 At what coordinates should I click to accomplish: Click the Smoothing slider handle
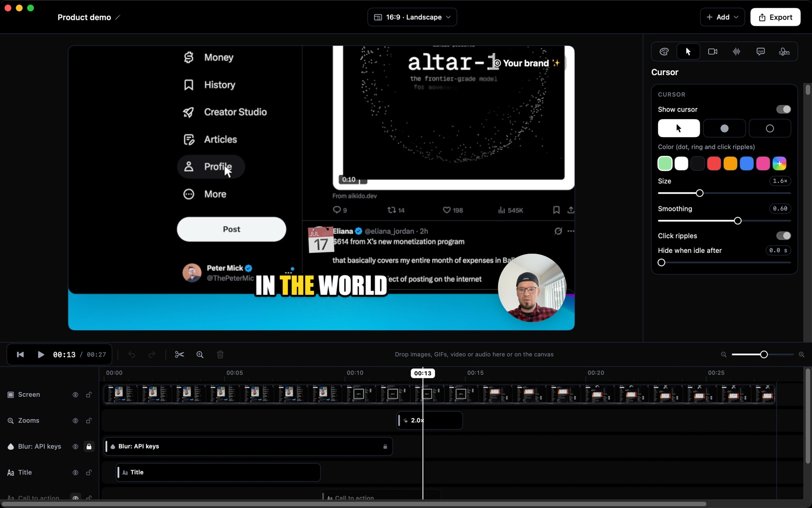(738, 221)
